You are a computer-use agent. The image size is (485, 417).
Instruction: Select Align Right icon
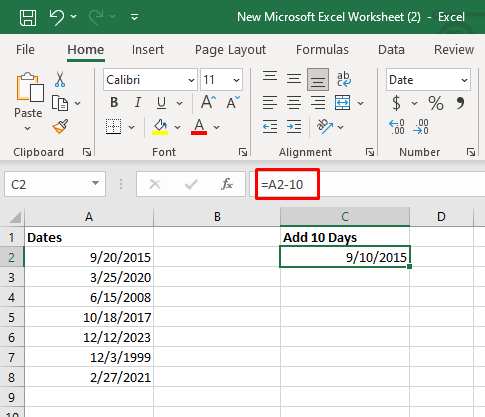point(318,103)
